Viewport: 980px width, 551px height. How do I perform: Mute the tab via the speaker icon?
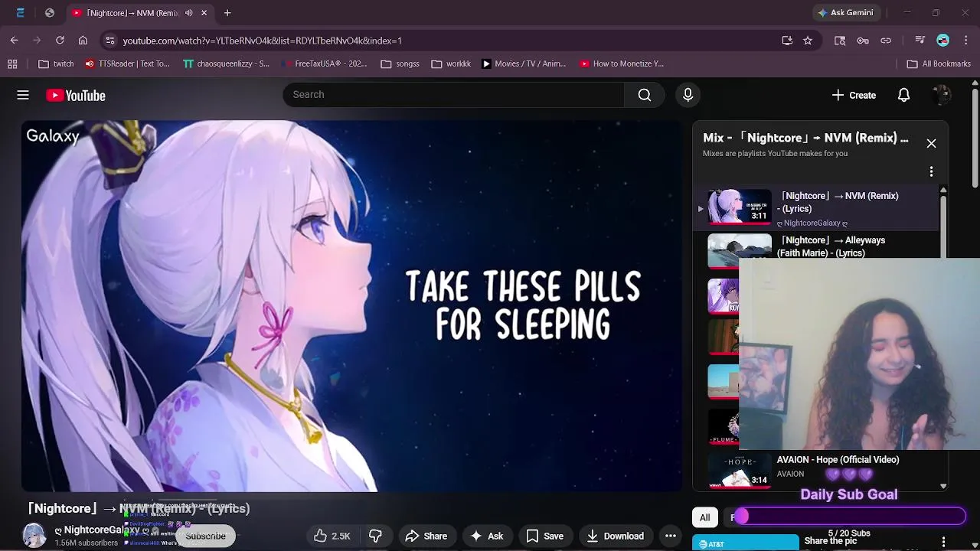click(188, 13)
